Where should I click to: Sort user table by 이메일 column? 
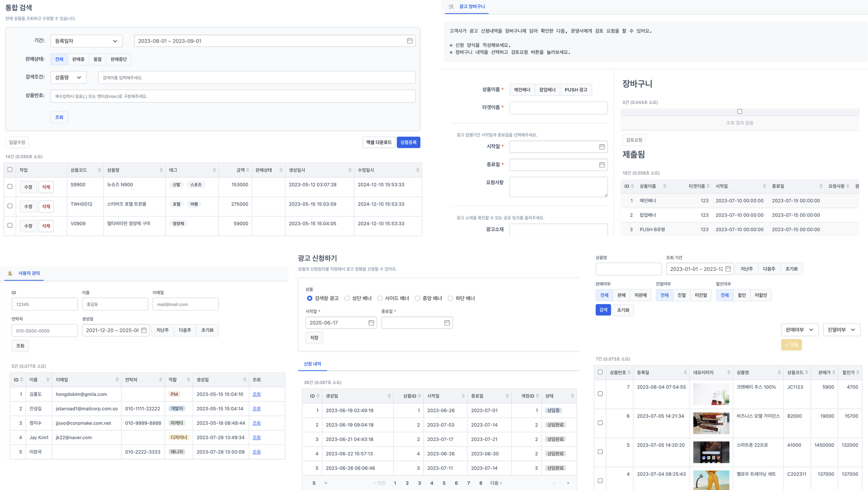coord(117,380)
